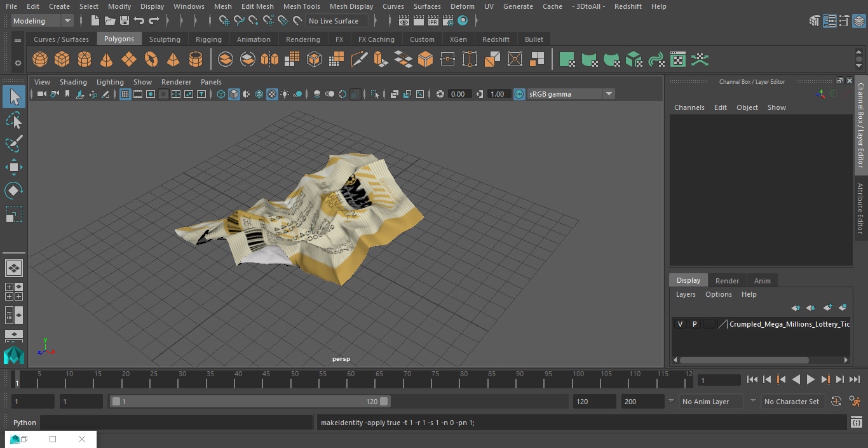Toggle the Auto Keyframe button

(836, 402)
